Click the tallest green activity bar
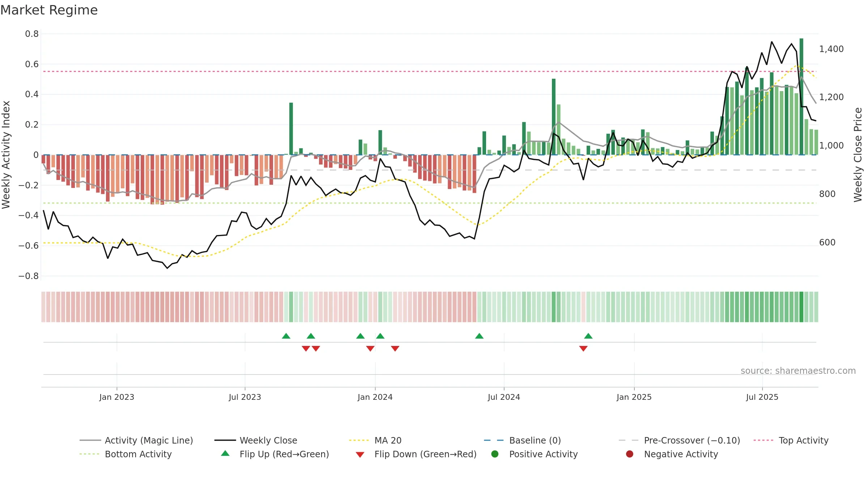The width and height of the screenshot is (868, 488). tap(801, 97)
